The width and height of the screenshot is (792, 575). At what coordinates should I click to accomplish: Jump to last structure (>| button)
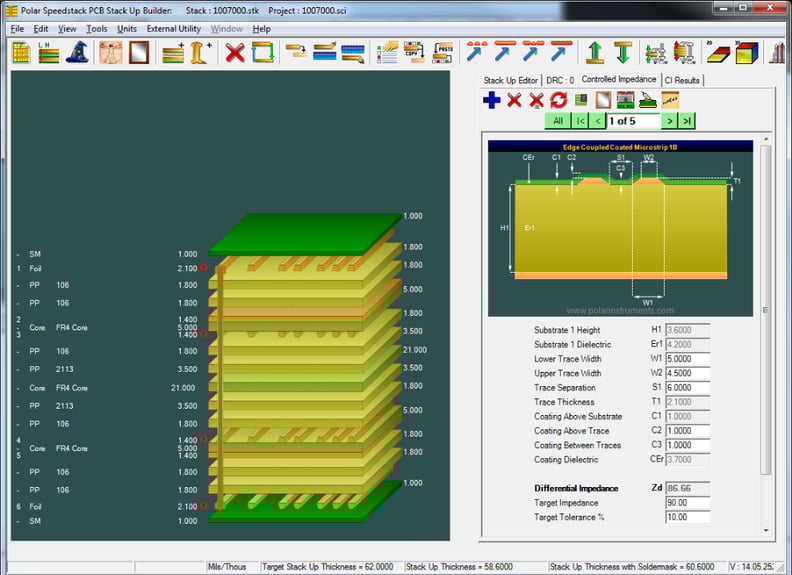(686, 121)
